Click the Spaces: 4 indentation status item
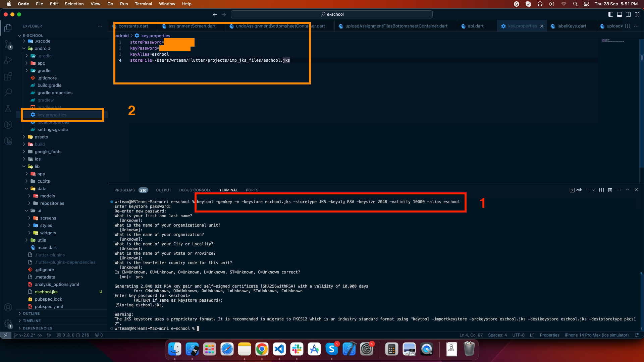 [x=497, y=335]
